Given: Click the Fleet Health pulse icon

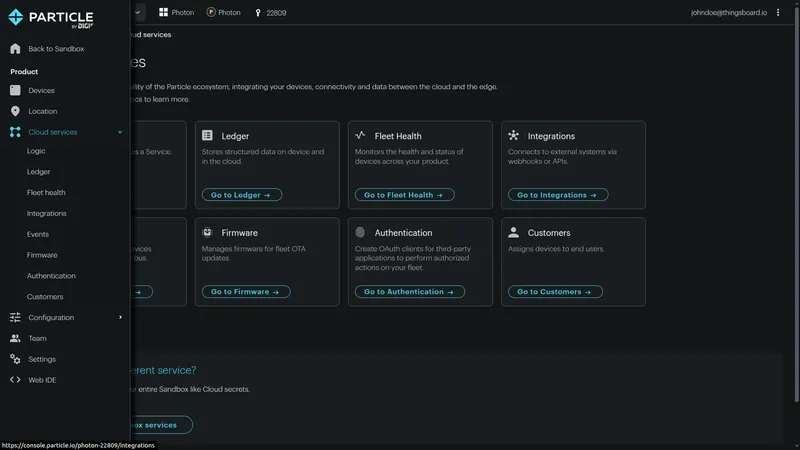Looking at the screenshot, I should click(360, 135).
